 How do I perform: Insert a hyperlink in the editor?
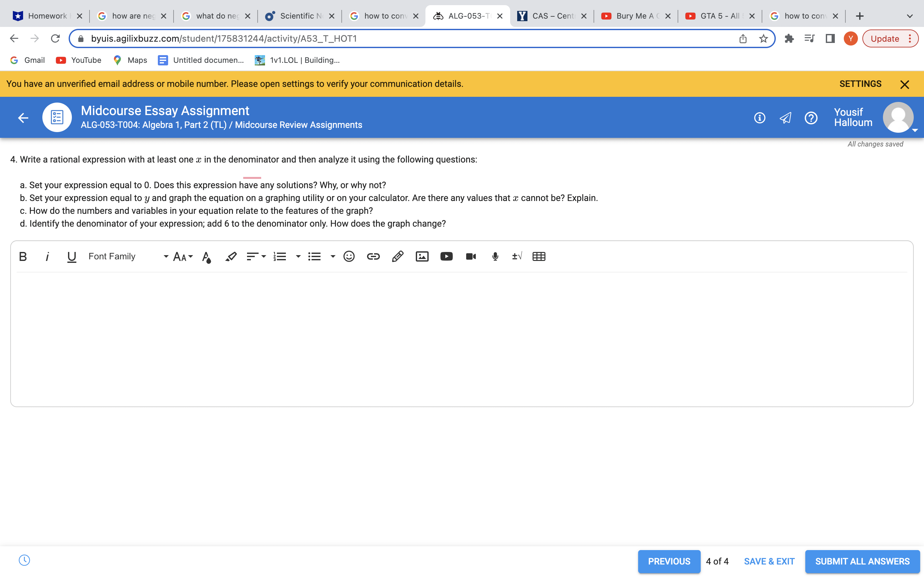(x=373, y=256)
